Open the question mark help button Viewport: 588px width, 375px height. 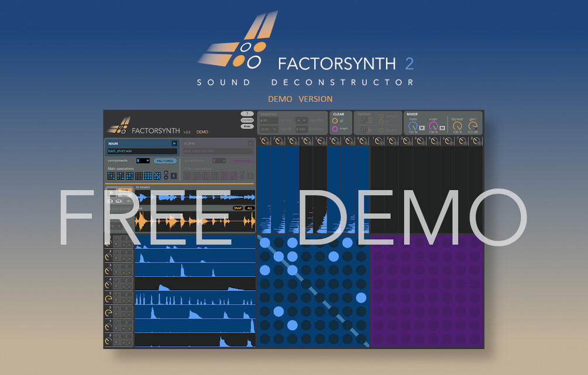247,113
